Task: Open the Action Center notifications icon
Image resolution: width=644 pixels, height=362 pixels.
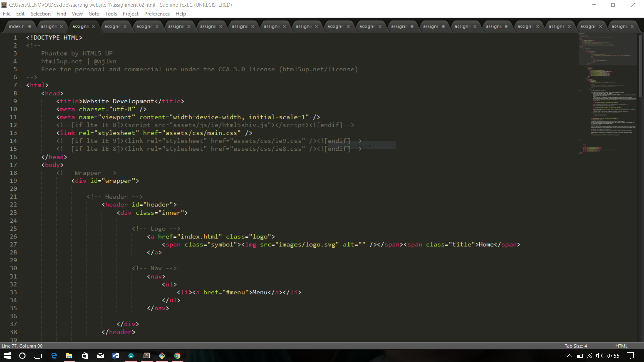Action: (x=630, y=356)
